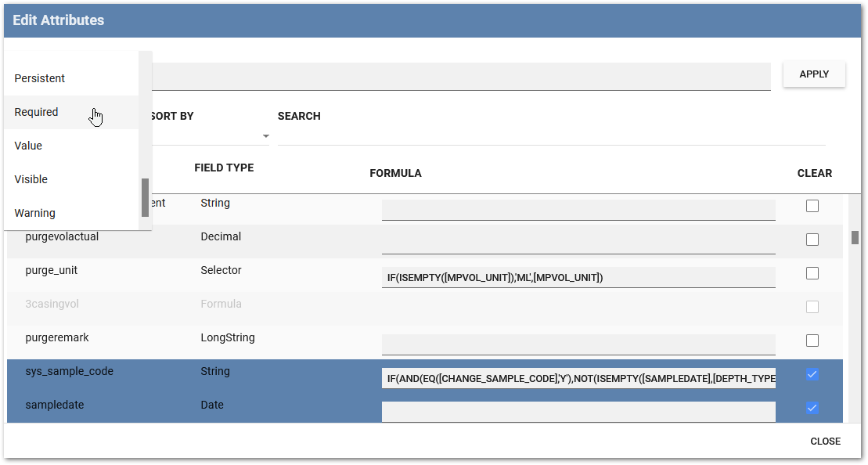Select "Required" from the attribute list
The height and width of the screenshot is (465, 868).
36,112
